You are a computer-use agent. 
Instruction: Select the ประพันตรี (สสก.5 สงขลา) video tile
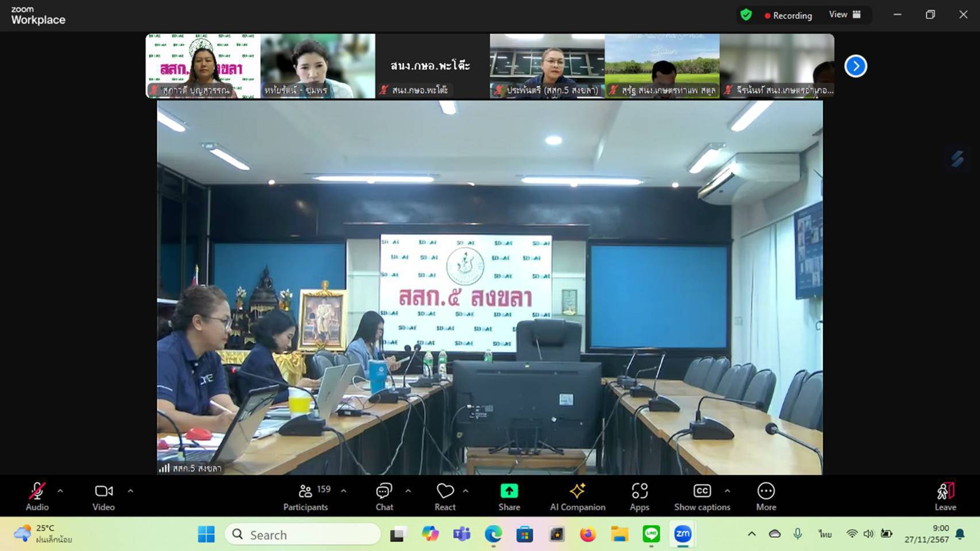pos(547,66)
